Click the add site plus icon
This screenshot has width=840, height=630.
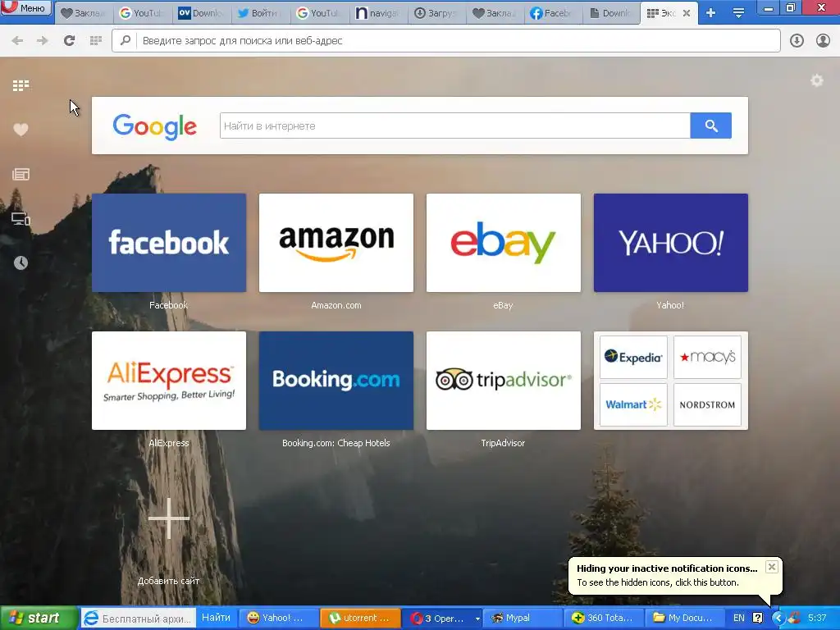(169, 518)
